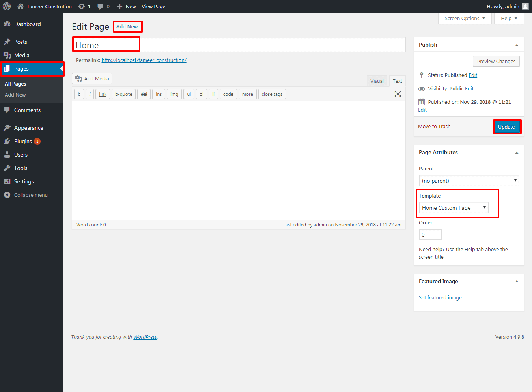Click the Order number field

[x=430, y=235]
